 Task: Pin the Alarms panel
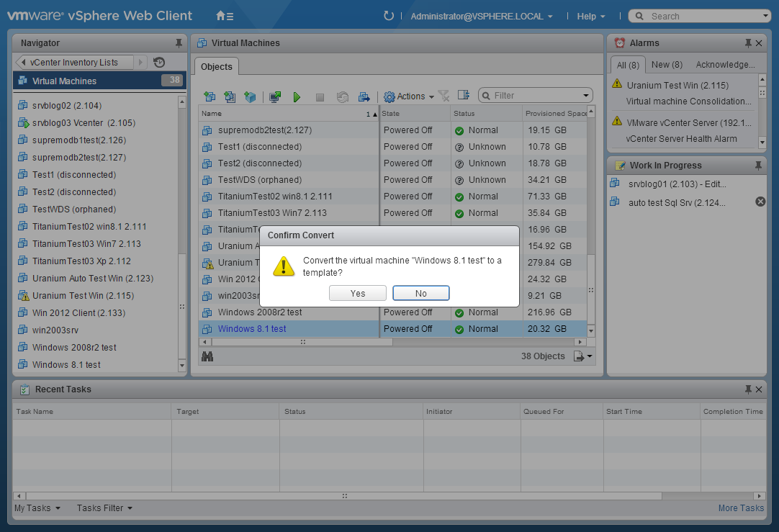point(748,43)
